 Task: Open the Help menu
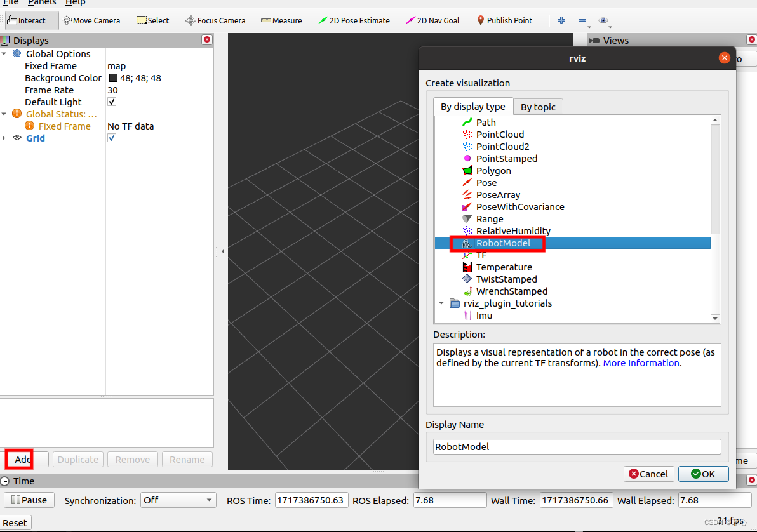(x=76, y=3)
